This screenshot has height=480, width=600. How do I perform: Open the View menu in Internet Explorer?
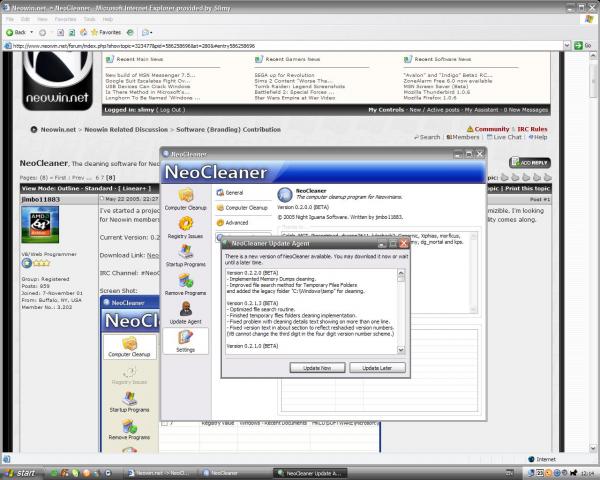[x=42, y=19]
